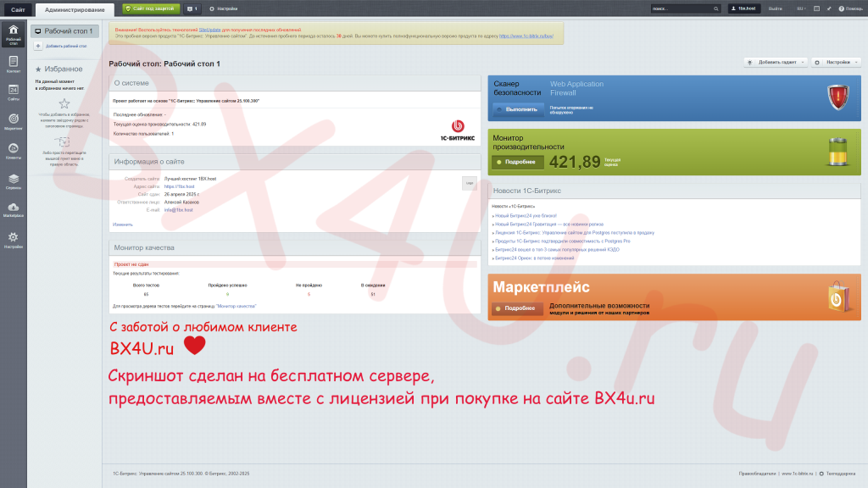Switch to the Сайт tab
Image resolution: width=868 pixels, height=488 pixels.
coord(18,9)
